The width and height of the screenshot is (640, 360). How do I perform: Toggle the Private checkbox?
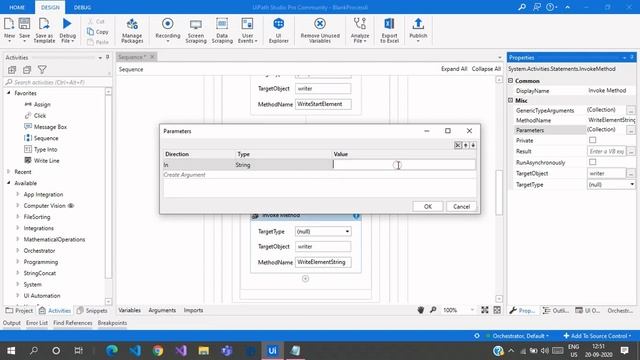tap(592, 140)
